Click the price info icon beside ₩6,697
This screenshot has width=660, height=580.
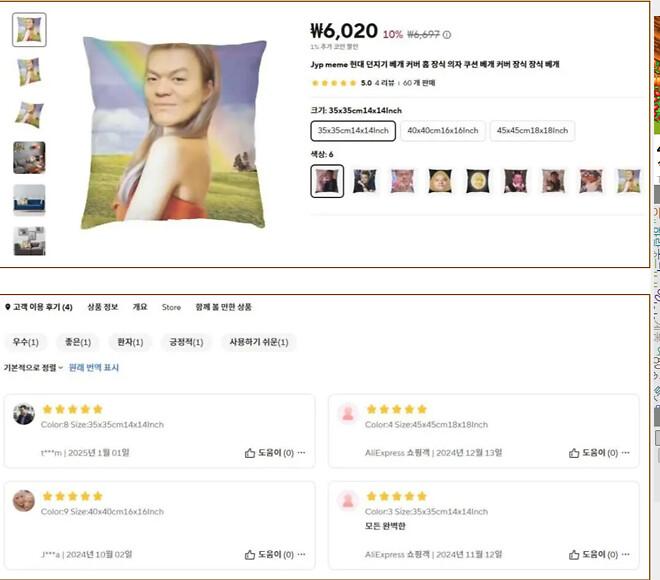coord(447,34)
